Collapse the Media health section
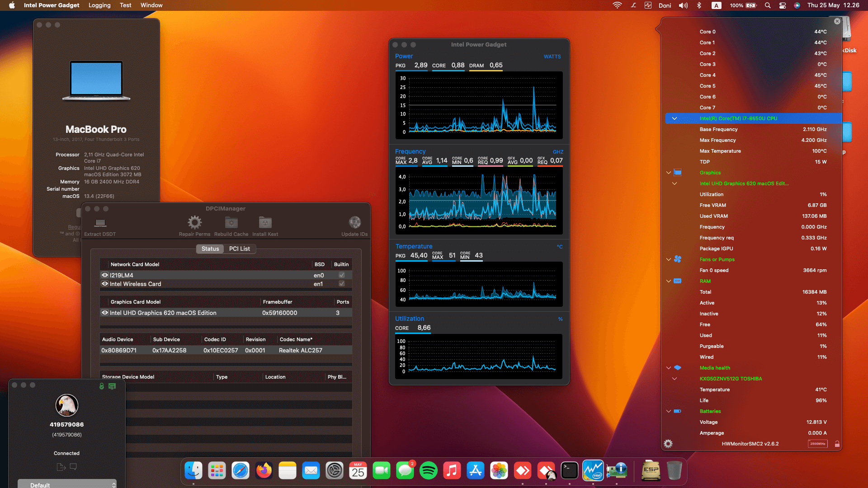The height and width of the screenshot is (488, 868). 669,368
